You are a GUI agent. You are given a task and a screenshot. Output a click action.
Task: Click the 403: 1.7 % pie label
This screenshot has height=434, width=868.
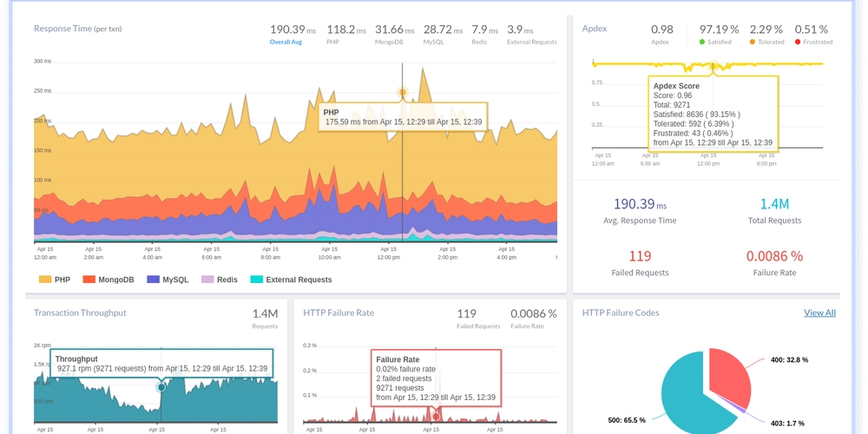787,424
